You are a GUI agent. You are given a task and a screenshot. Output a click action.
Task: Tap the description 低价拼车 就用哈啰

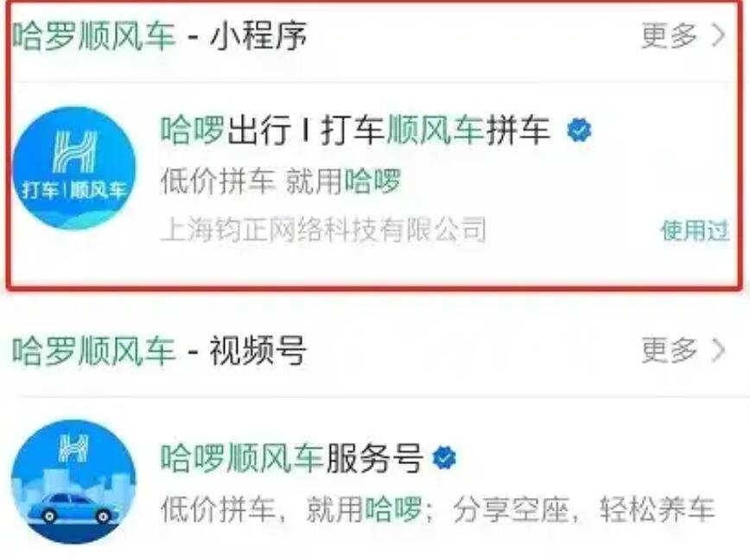[280, 181]
